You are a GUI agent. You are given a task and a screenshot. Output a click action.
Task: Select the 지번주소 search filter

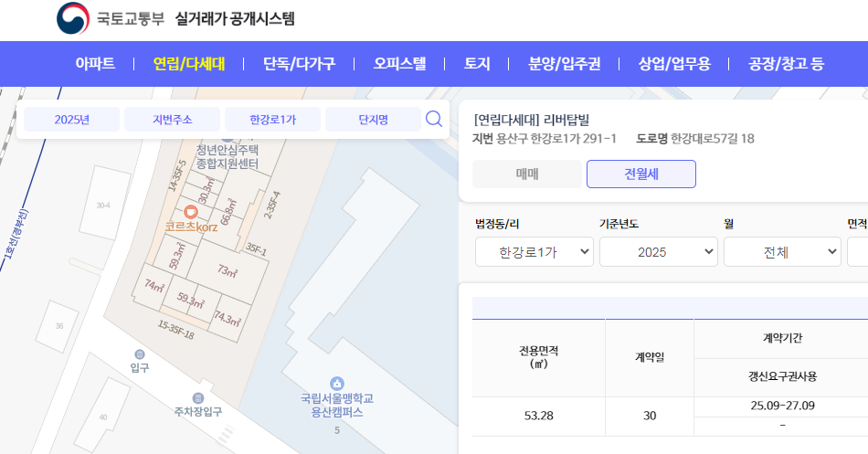click(172, 120)
